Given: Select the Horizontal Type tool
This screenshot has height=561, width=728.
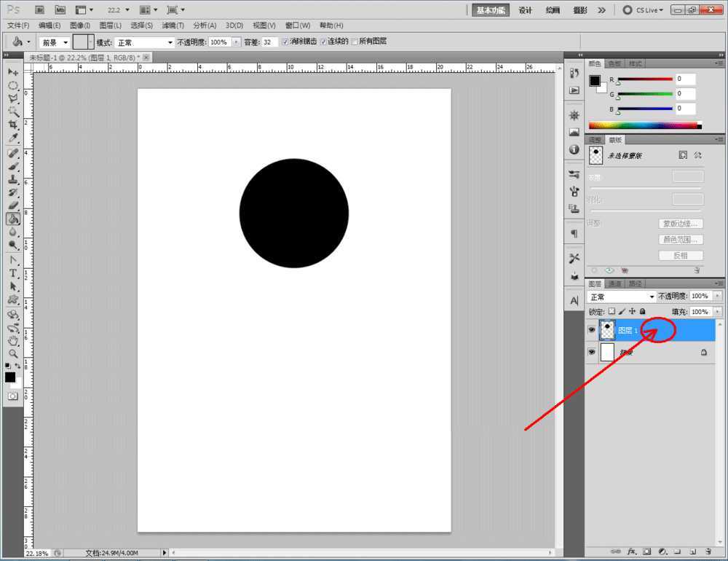Looking at the screenshot, I should (13, 273).
